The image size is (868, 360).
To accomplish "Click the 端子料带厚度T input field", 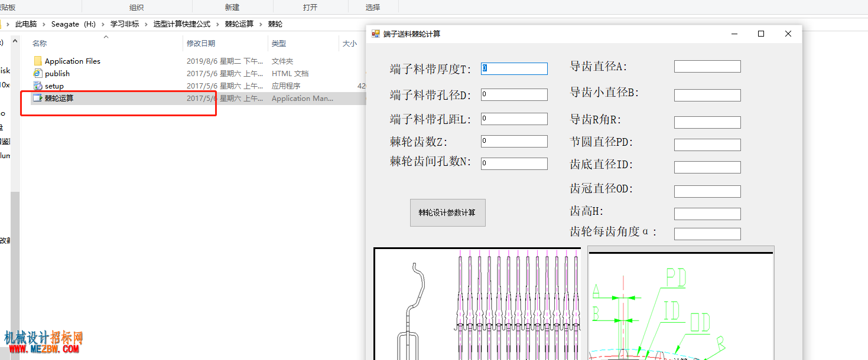I will pos(514,68).
